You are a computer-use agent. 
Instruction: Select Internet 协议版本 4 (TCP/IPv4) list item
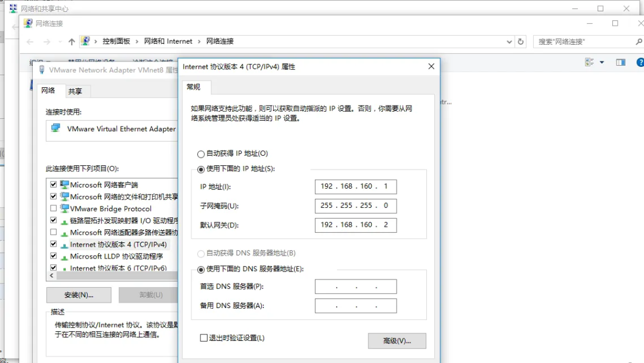click(118, 244)
